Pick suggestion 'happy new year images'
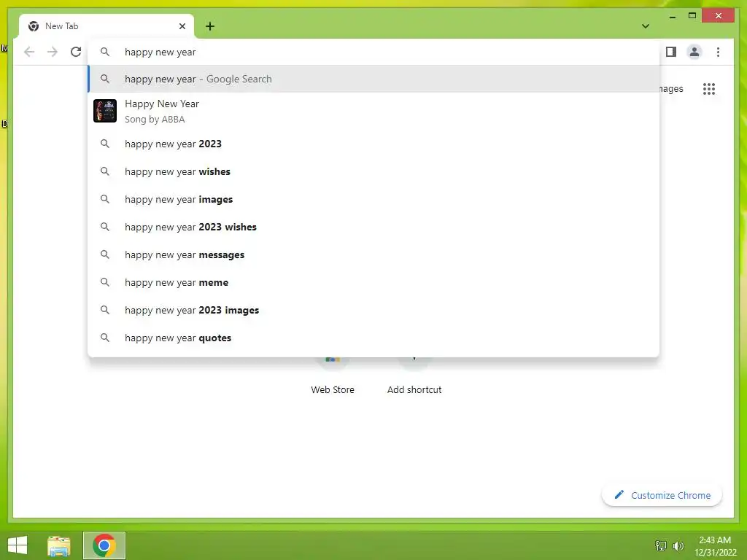This screenshot has width=747, height=560. pos(374,199)
